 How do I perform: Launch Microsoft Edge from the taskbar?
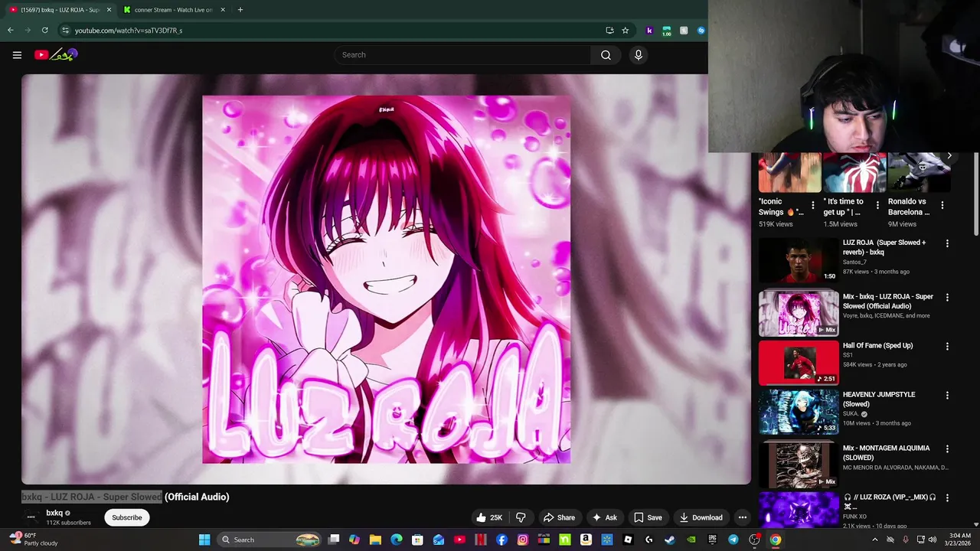click(397, 540)
